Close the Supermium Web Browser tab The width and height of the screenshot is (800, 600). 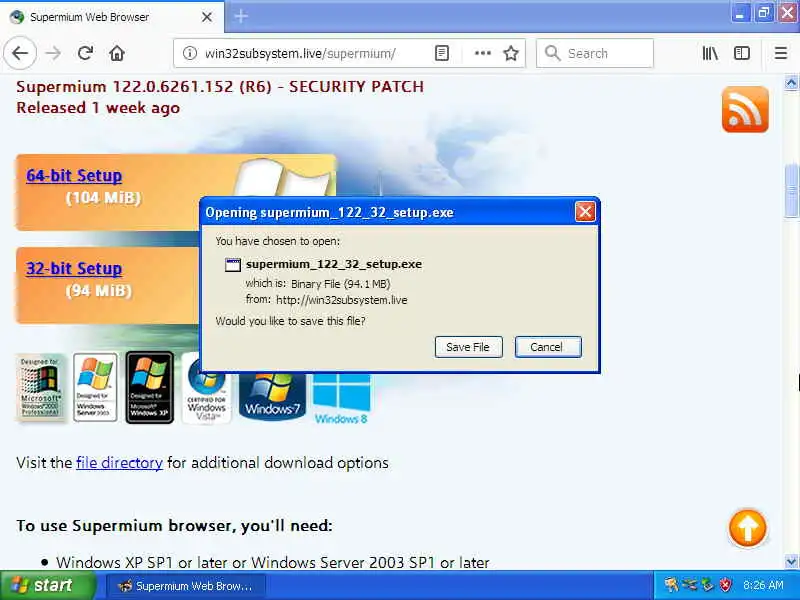[207, 17]
